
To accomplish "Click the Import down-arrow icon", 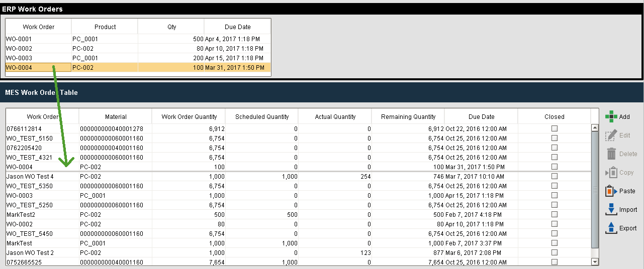I will [611, 210].
